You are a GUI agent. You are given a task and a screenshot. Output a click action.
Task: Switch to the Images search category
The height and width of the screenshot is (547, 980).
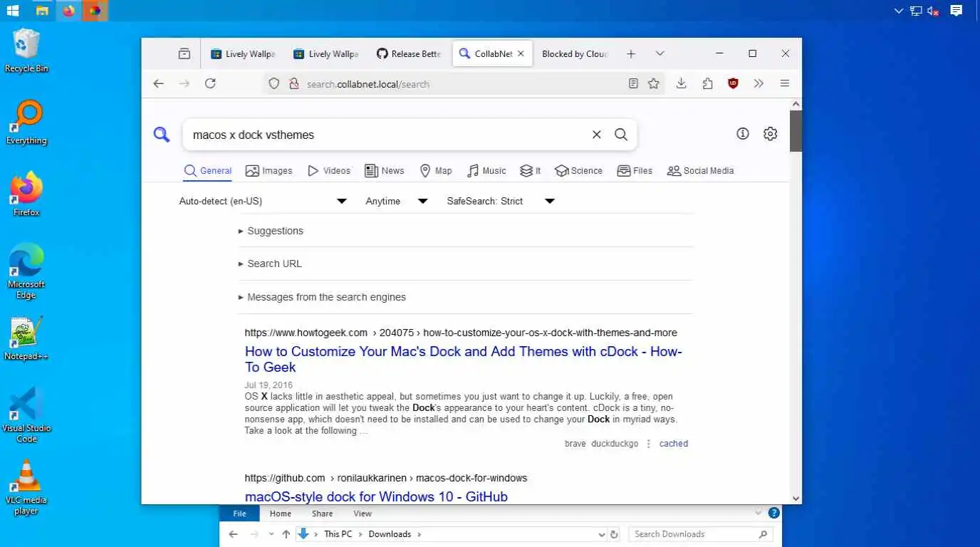click(269, 171)
